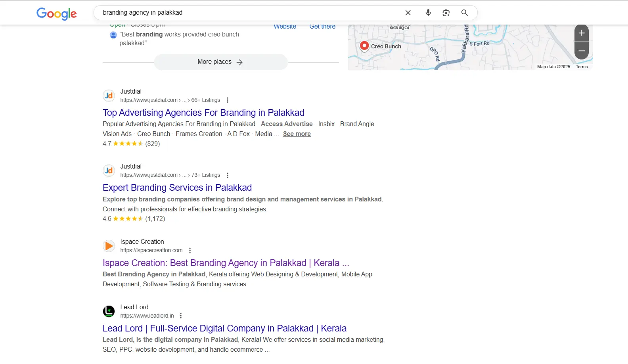
Task: Open options menu for Lead Lord result
Action: (x=181, y=316)
